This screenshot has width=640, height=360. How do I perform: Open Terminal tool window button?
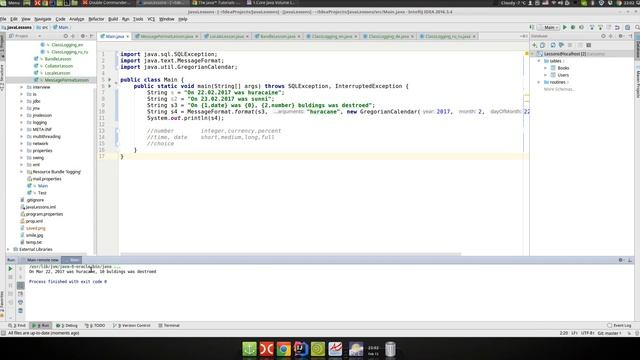coord(169,326)
